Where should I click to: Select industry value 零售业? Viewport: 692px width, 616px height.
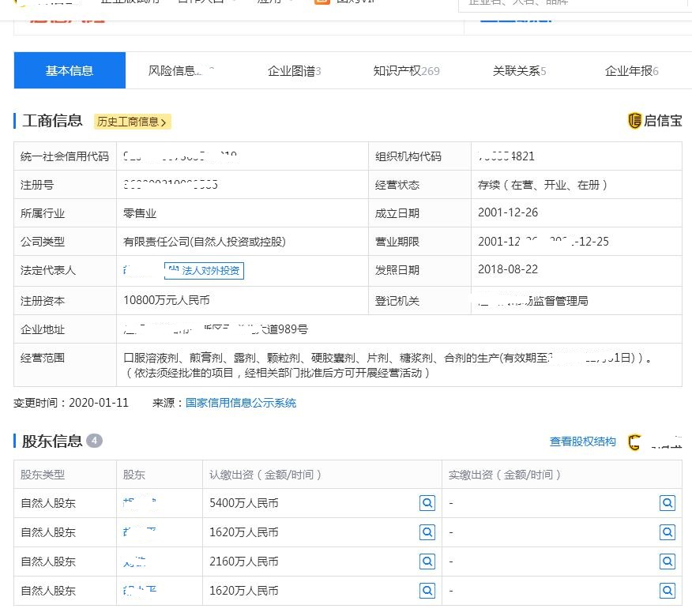(x=140, y=213)
